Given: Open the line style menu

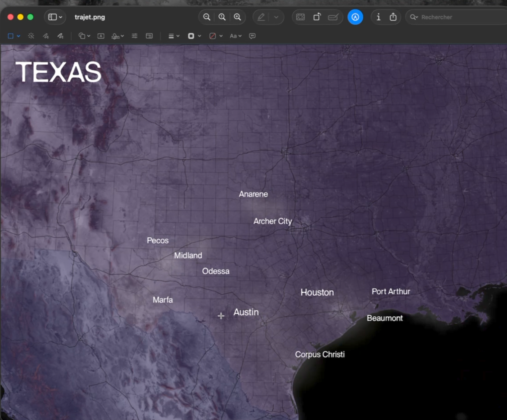Looking at the screenshot, I should click(174, 36).
